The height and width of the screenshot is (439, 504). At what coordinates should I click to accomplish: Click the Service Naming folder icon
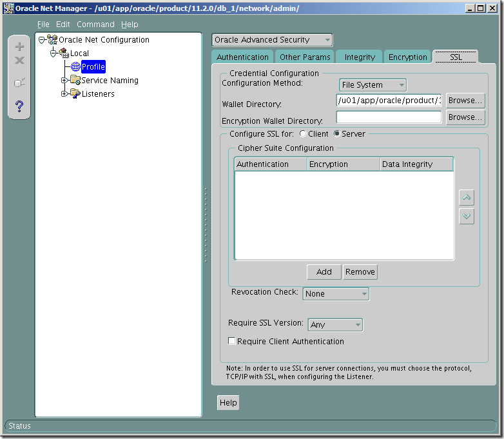[75, 81]
